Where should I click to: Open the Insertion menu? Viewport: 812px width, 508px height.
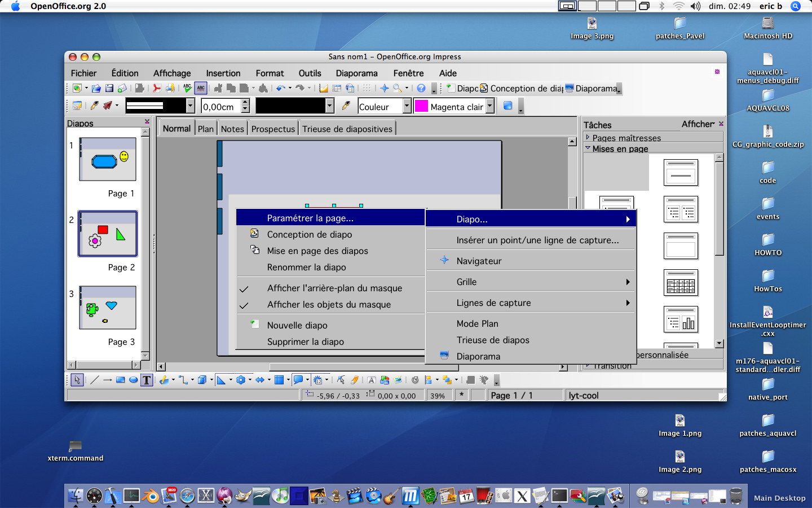[x=223, y=73]
